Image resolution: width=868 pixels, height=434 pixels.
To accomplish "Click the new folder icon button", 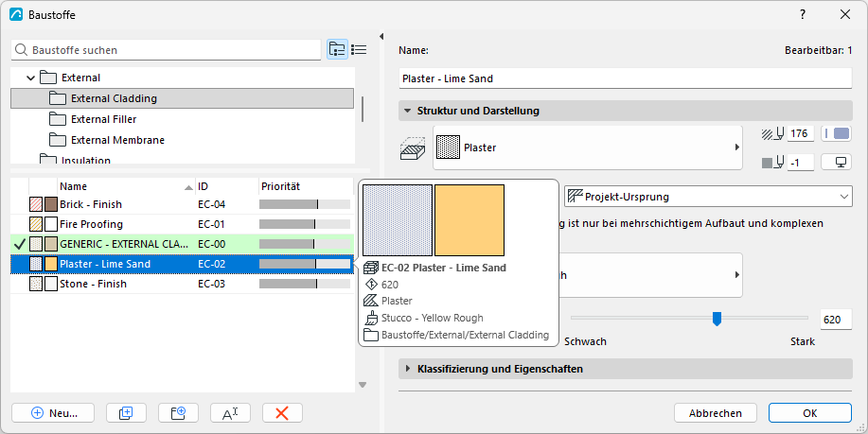I will pos(178,412).
